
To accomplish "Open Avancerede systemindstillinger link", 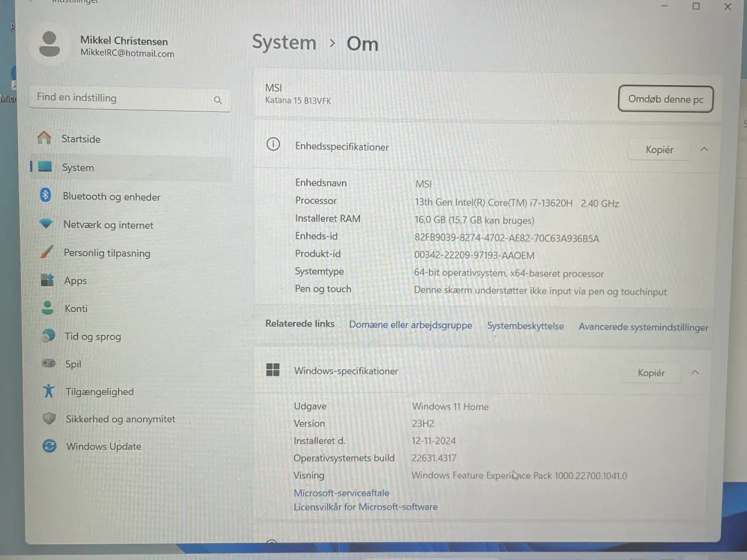I will [643, 327].
